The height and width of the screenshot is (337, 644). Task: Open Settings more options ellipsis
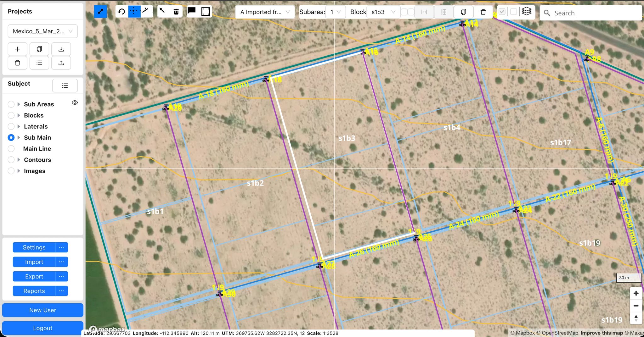point(62,247)
